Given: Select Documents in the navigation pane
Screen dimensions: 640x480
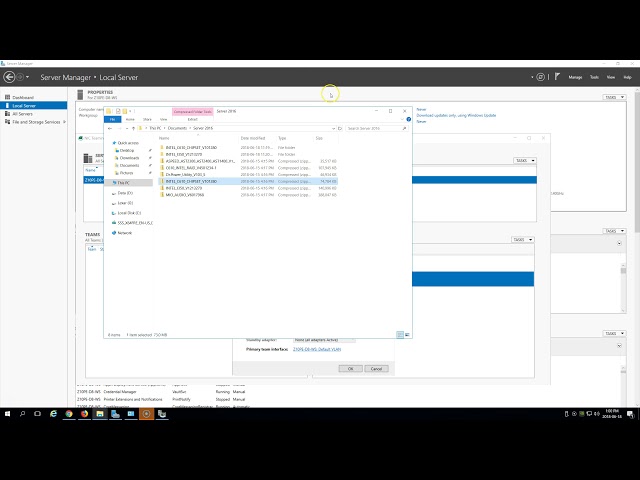Looking at the screenshot, I should (129, 165).
